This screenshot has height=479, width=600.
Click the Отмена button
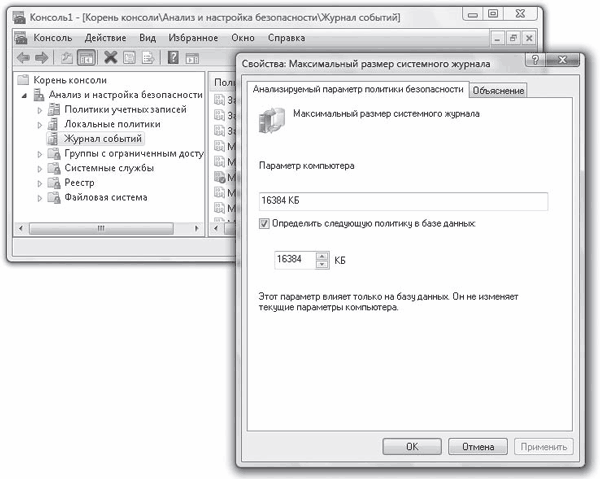(x=478, y=446)
